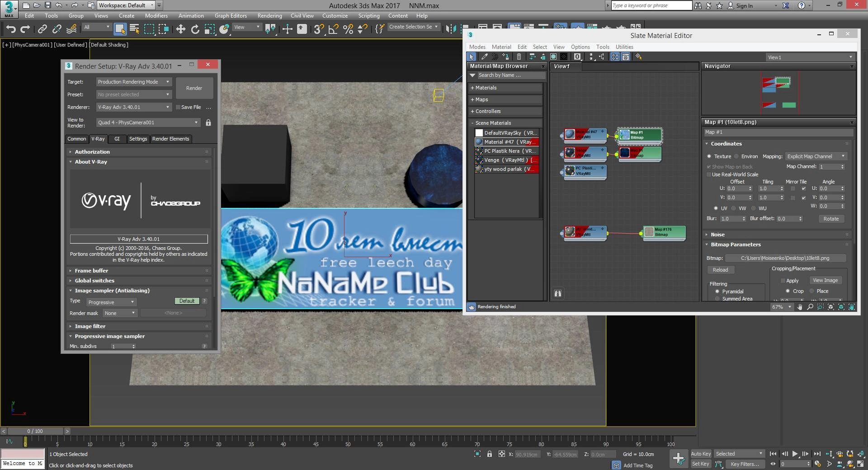Screen dimensions: 868x470
Task: Click the Undo icon in main toolbar
Action: (x=11, y=29)
